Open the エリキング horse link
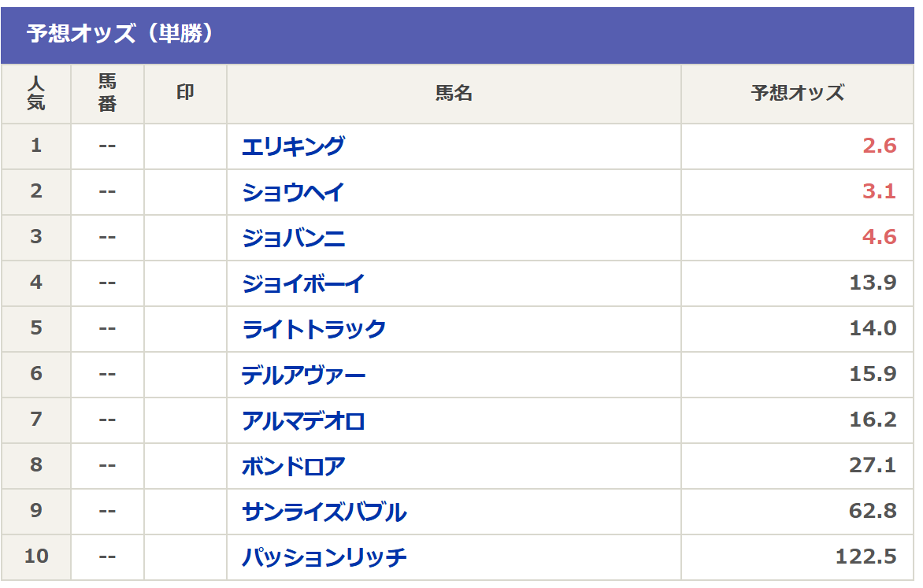Viewport: 923px width, 588px height. point(293,146)
